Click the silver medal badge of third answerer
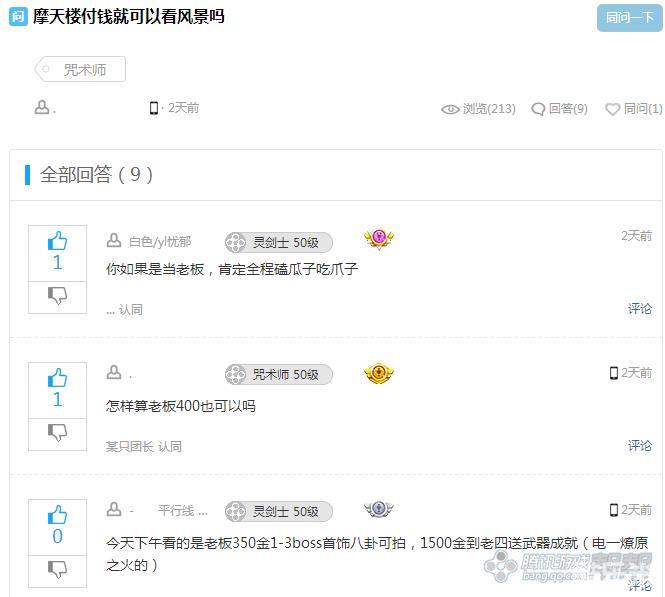The height and width of the screenshot is (597, 665). [379, 509]
